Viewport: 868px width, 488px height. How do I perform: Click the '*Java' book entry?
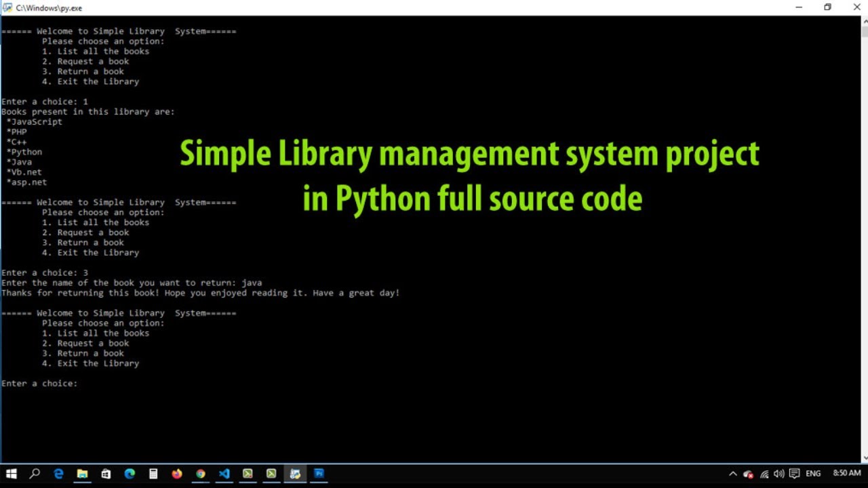pyautogui.click(x=19, y=162)
